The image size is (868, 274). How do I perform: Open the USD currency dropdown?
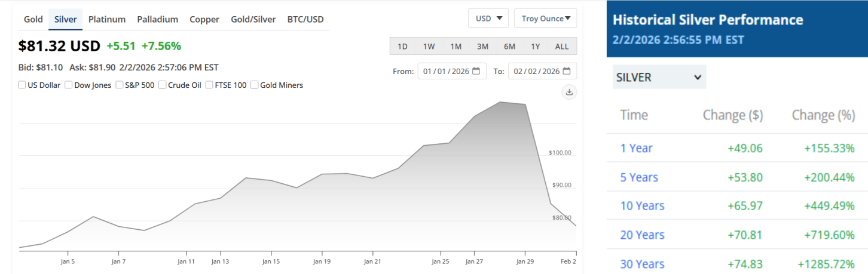488,19
